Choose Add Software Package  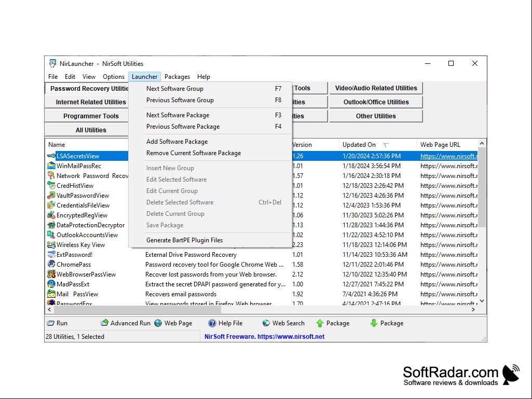pos(211,142)
